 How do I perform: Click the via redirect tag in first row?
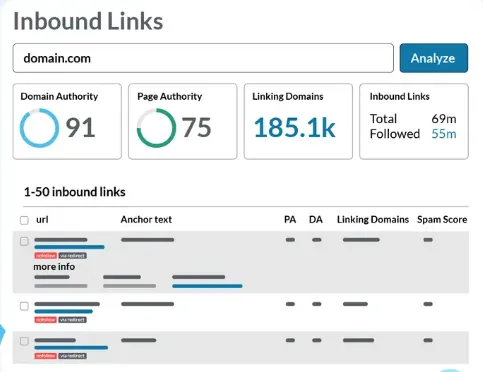(73, 256)
